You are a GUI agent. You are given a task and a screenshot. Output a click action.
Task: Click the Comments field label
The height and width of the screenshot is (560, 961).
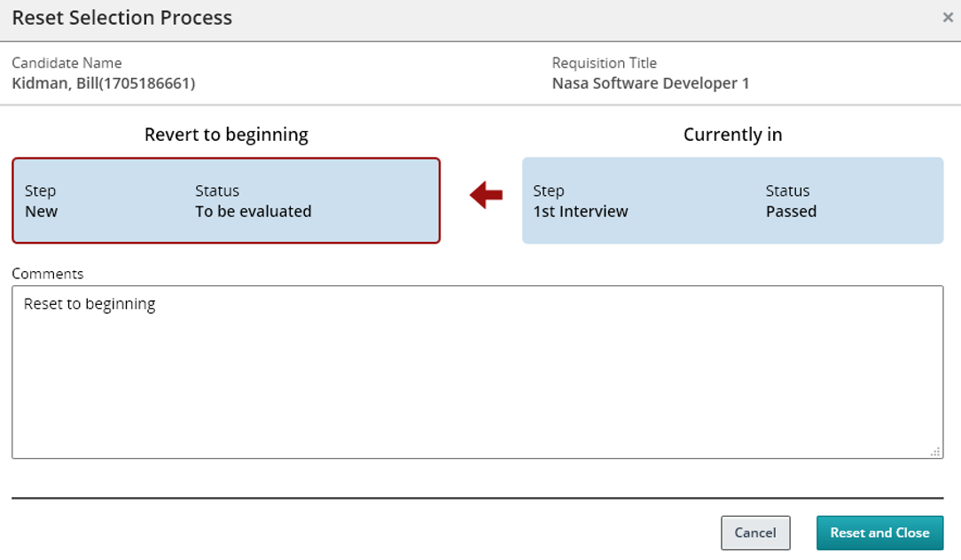(48, 274)
